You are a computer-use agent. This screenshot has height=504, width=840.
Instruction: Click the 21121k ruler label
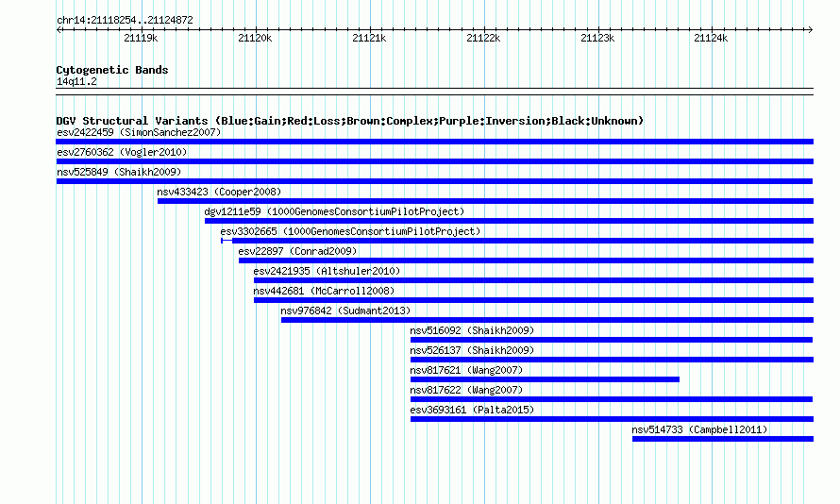click(x=369, y=38)
